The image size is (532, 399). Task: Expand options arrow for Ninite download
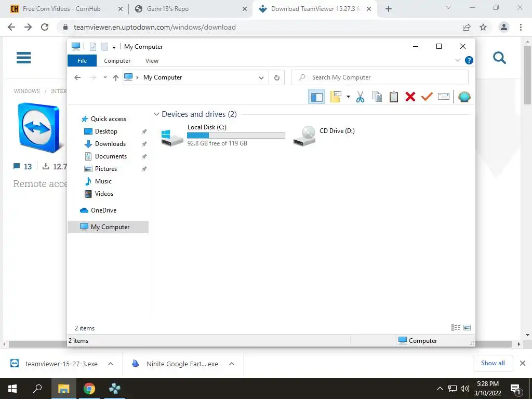[232, 364]
